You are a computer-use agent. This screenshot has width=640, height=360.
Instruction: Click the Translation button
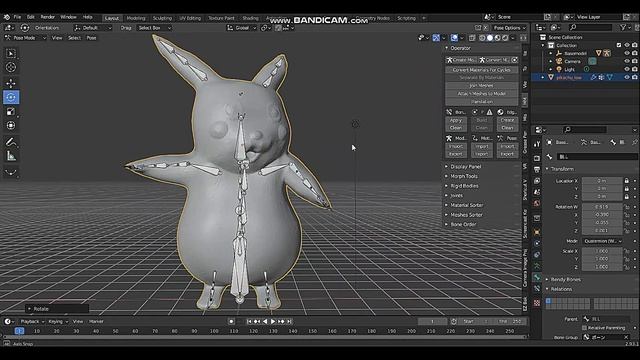pyautogui.click(x=482, y=102)
